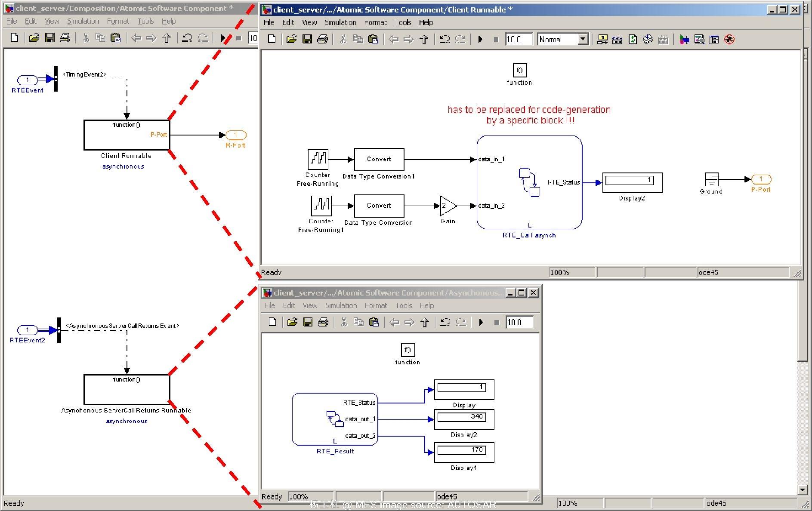Image resolution: width=812 pixels, height=511 pixels.
Task: Click scrollbar down arrow at right edge
Action: tap(802, 489)
